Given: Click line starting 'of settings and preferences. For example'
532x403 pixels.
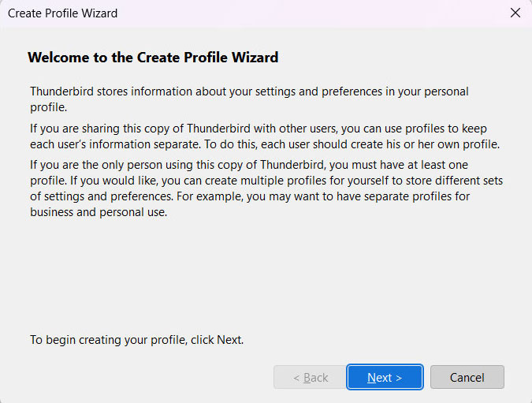Looking at the screenshot, I should coord(250,196).
